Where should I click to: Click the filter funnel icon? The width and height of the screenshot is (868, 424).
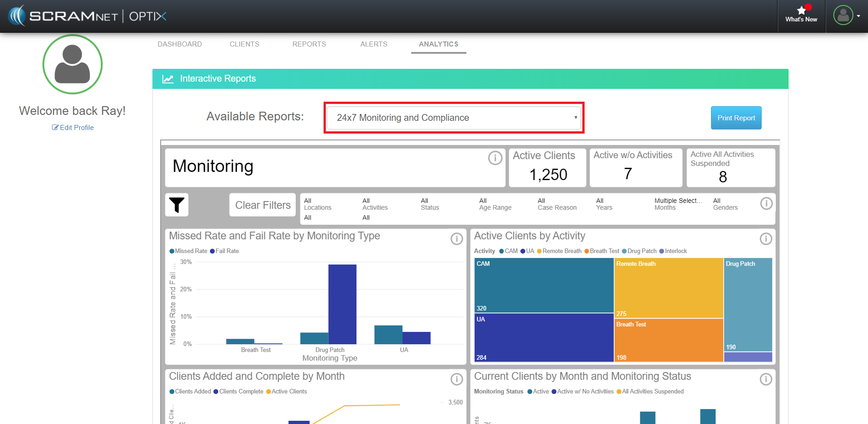tap(177, 205)
